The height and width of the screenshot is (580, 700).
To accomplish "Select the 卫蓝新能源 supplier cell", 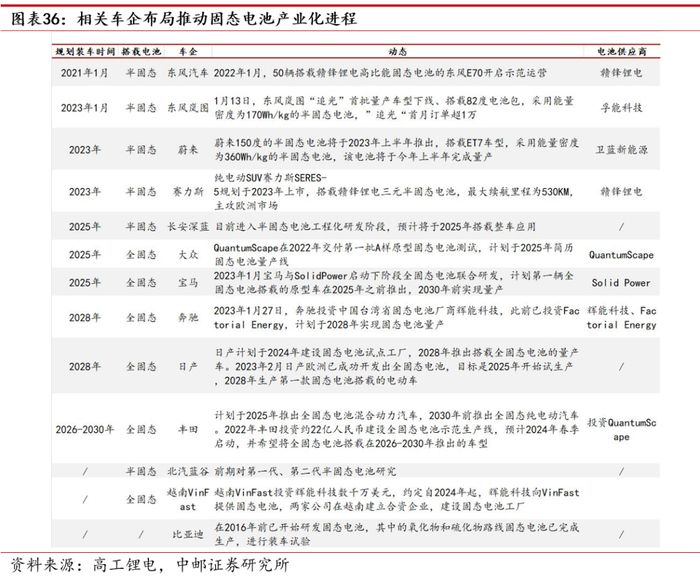I will coord(621,150).
